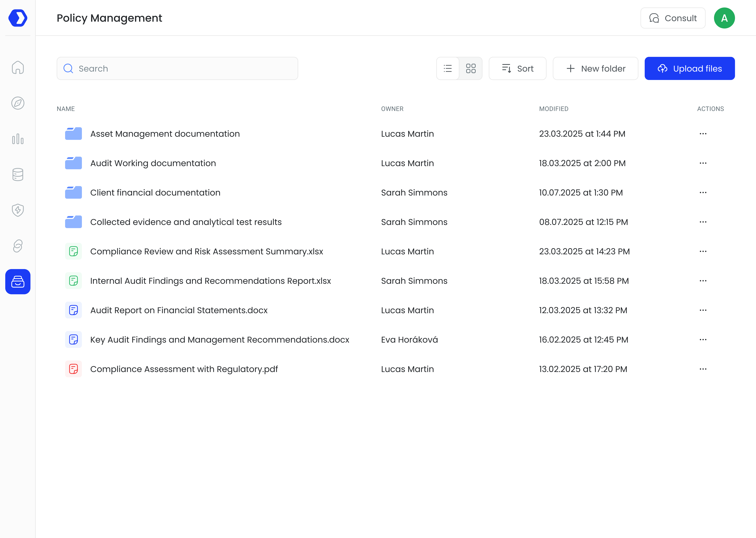Click the chain link integrations icon

[18, 246]
